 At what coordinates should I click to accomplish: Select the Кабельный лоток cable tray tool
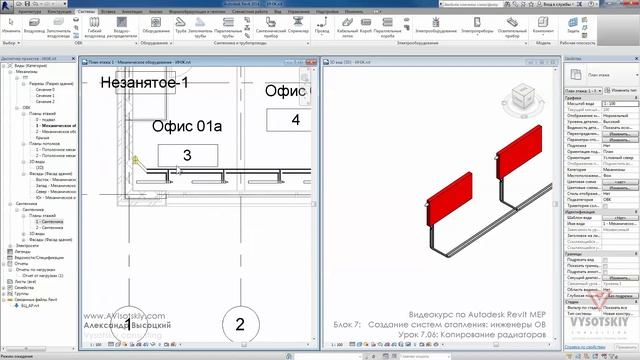tap(347, 27)
